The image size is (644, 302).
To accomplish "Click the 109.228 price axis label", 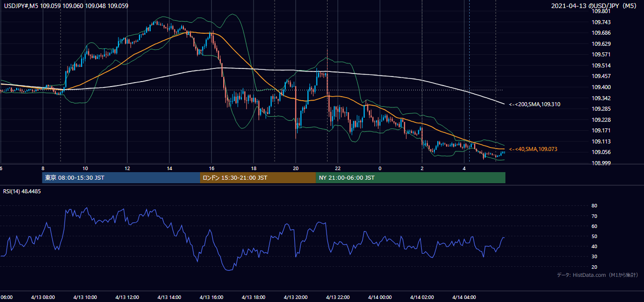I will (601, 120).
